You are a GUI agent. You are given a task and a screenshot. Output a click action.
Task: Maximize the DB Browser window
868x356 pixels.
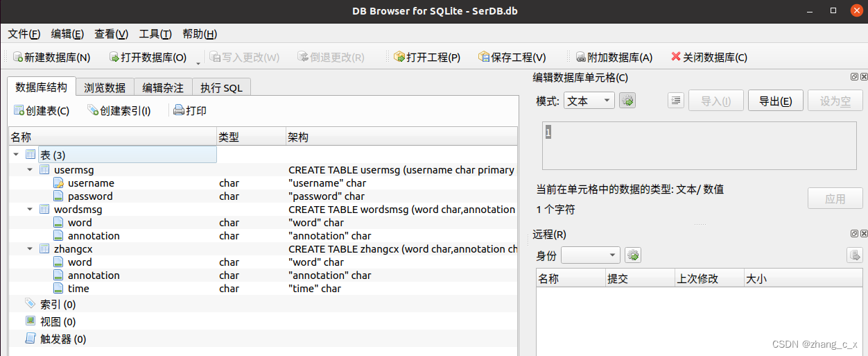pyautogui.click(x=833, y=11)
